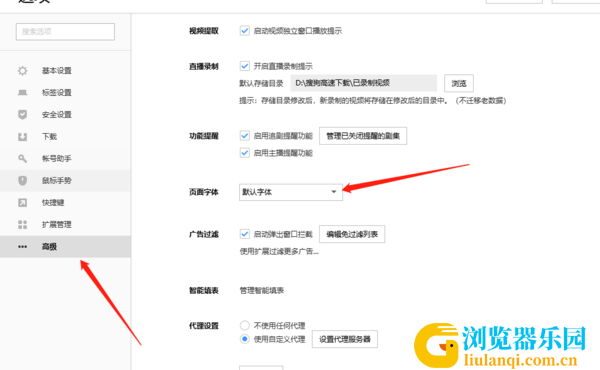This screenshot has height=370, width=600.
Task: Click 设置代理服务器 button
Action: click(x=345, y=339)
